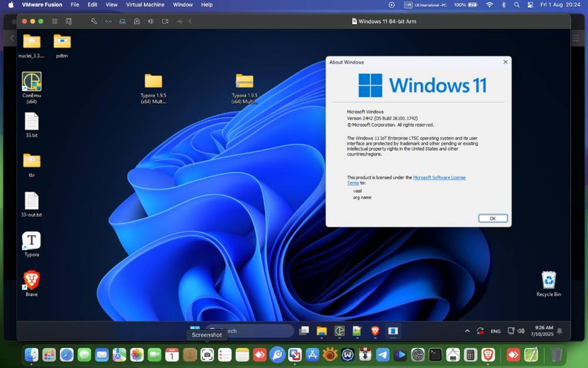
Task: Click the hard disk device icon
Action: 122,21
